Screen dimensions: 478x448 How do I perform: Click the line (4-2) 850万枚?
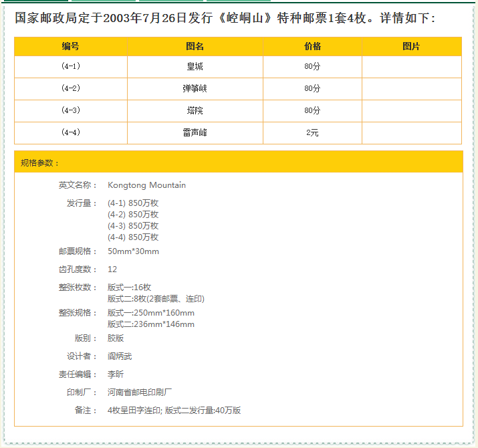133,215
